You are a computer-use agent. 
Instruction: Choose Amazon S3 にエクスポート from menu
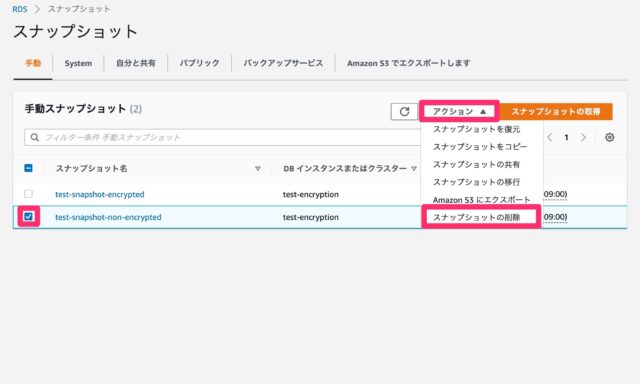[481, 200]
